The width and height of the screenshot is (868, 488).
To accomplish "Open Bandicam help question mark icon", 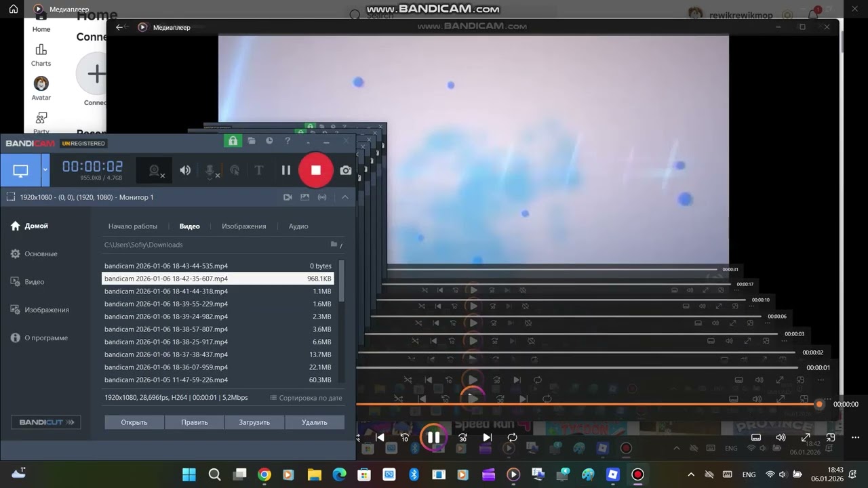I will [288, 141].
